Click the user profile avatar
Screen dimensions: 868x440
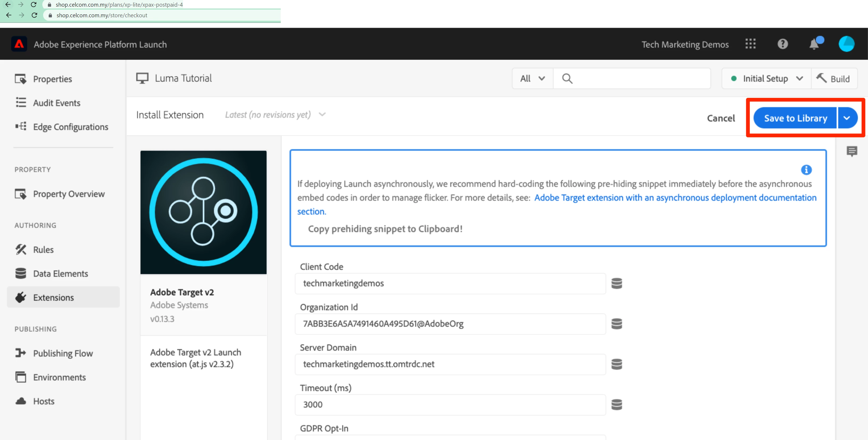(846, 44)
